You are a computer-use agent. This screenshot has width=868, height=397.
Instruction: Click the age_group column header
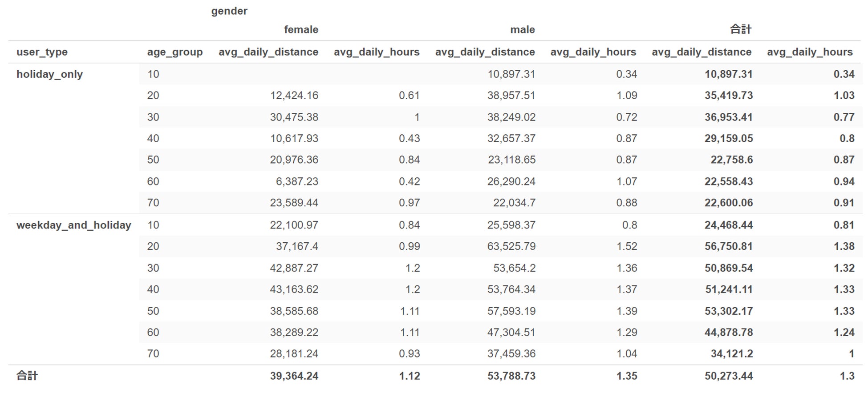174,52
